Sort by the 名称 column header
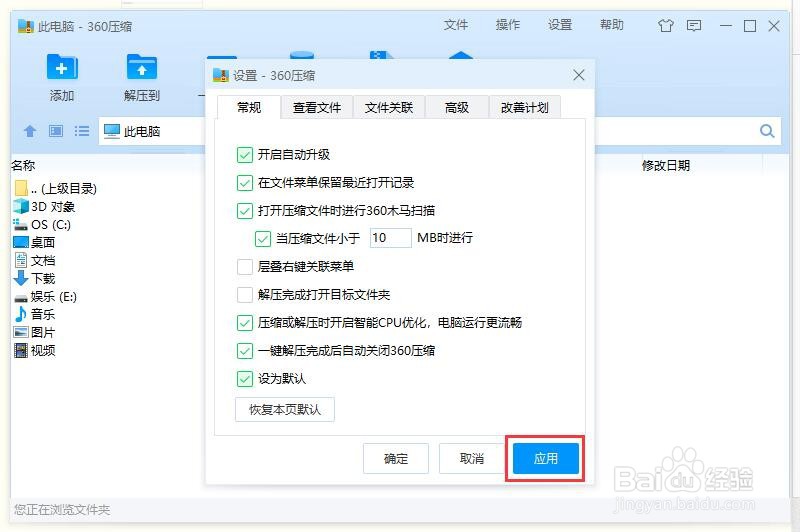Image resolution: width=800 pixels, height=532 pixels. pyautogui.click(x=23, y=165)
